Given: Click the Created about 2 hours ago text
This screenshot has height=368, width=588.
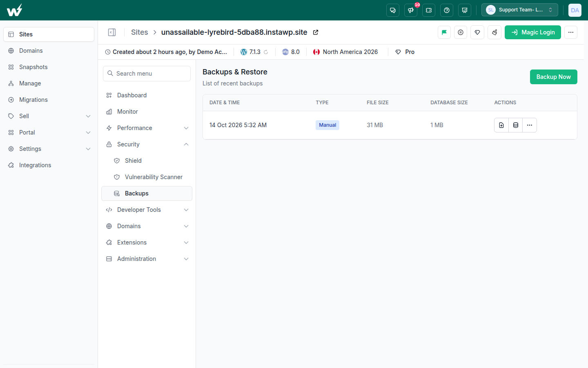Looking at the screenshot, I should point(169,52).
